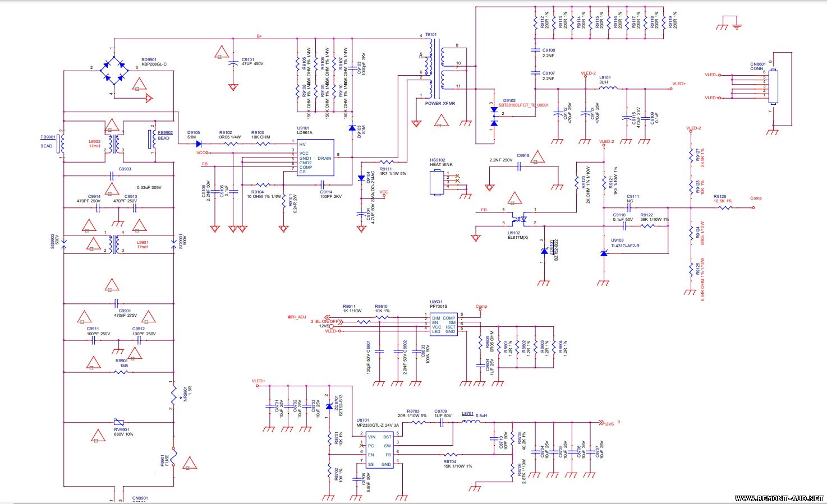This screenshot has width=827, height=504.
Task: Click the R9901 1M5 resistor symbol
Action: 121,372
